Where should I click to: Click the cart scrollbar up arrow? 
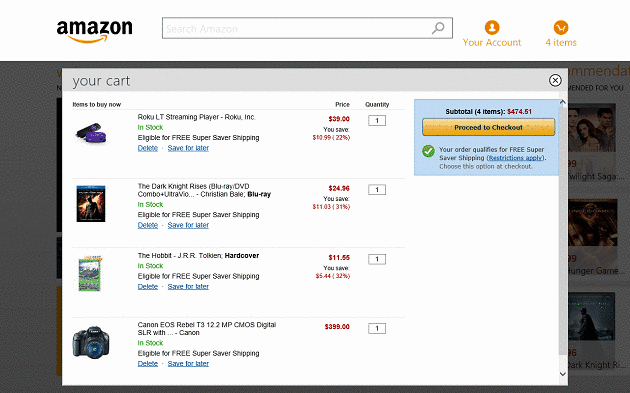563,102
